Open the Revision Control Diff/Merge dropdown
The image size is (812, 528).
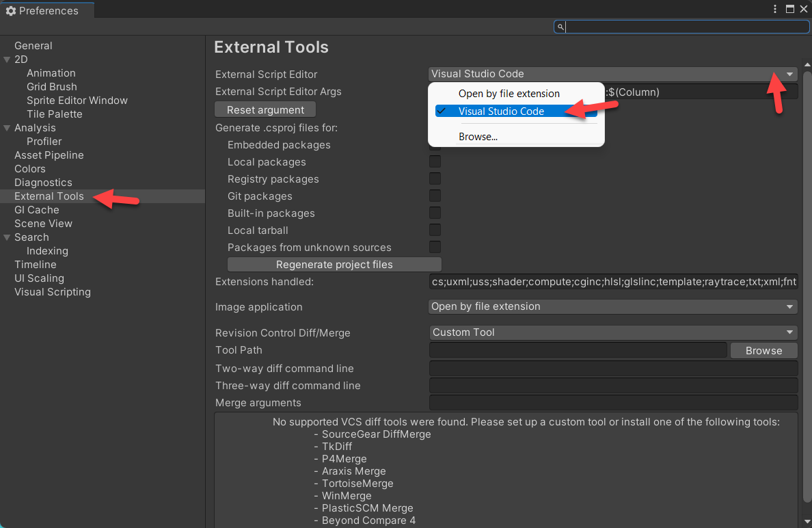[x=612, y=332]
